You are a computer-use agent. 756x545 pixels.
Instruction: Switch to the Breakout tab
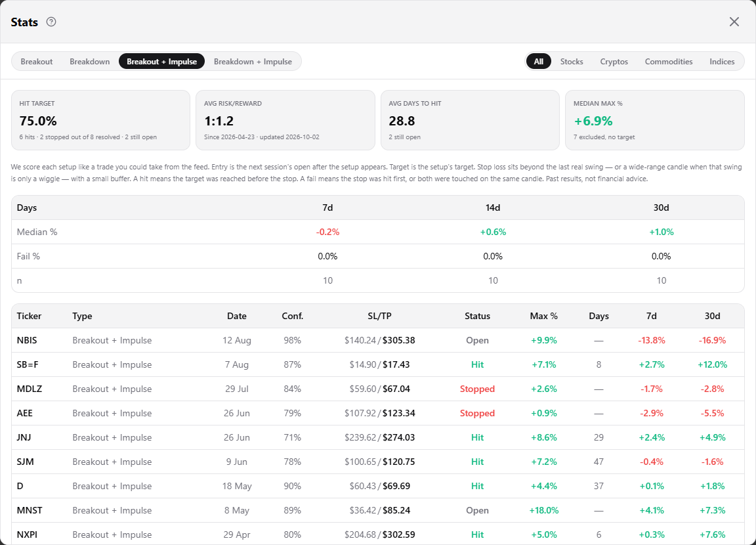tap(37, 61)
